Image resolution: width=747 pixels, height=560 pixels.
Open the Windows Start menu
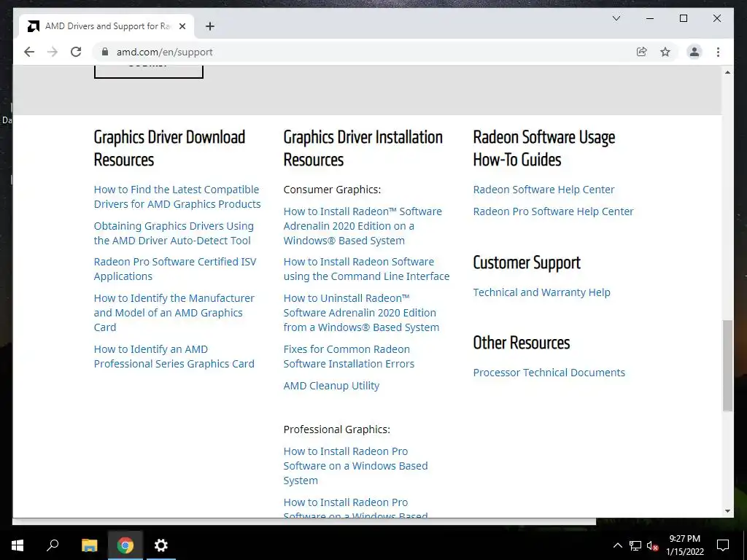[18, 545]
